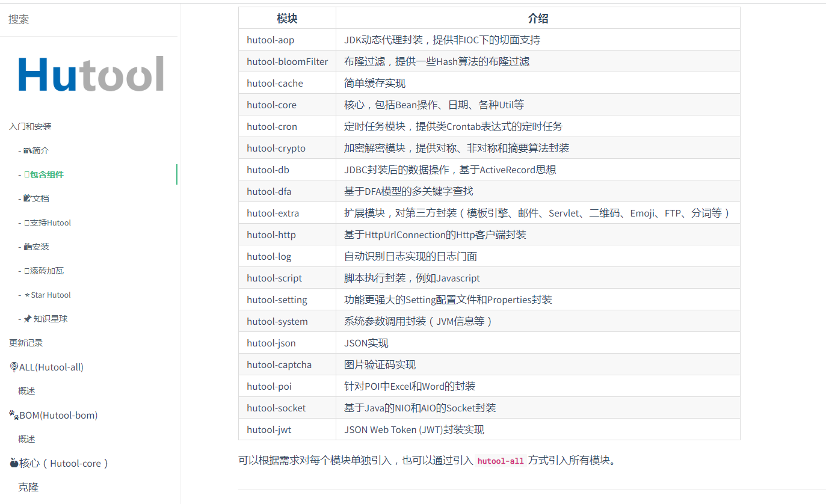Expand the 核心（Hutool-core）sidebar section
826x504 pixels.
(x=59, y=463)
